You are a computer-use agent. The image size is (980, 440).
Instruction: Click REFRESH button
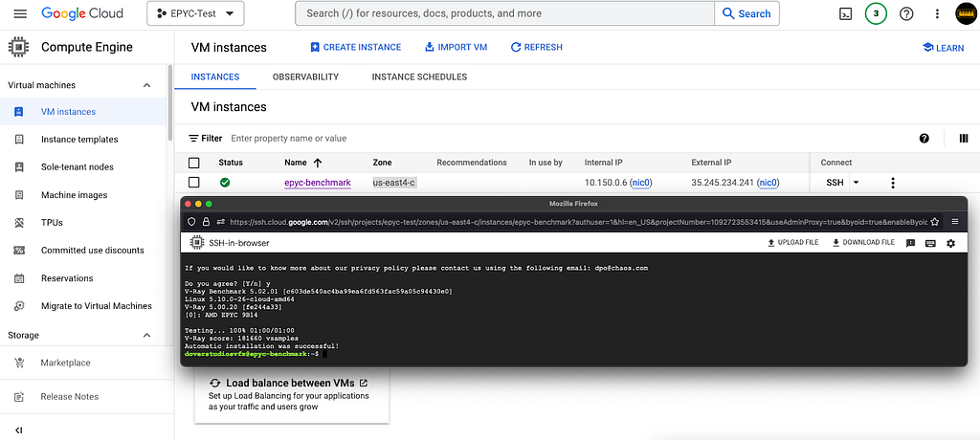tap(536, 47)
